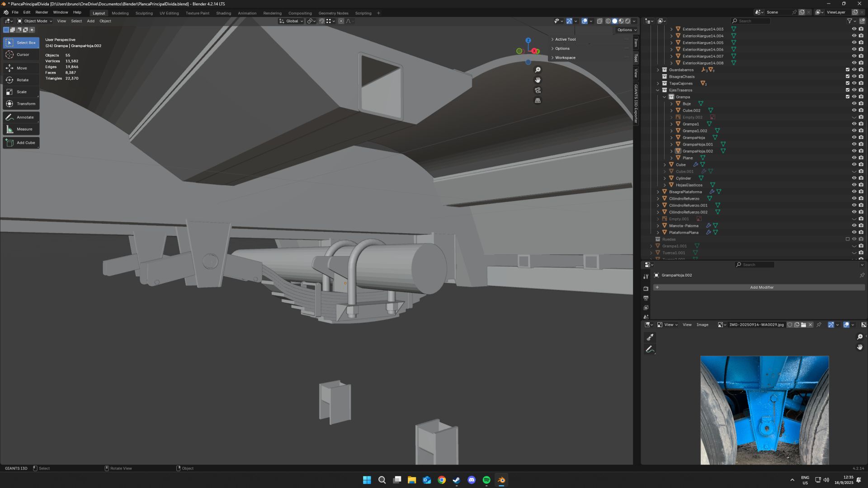Screen dimensions: 868x488
Task: Open Chrome from the taskbar
Action: pyautogui.click(x=442, y=480)
